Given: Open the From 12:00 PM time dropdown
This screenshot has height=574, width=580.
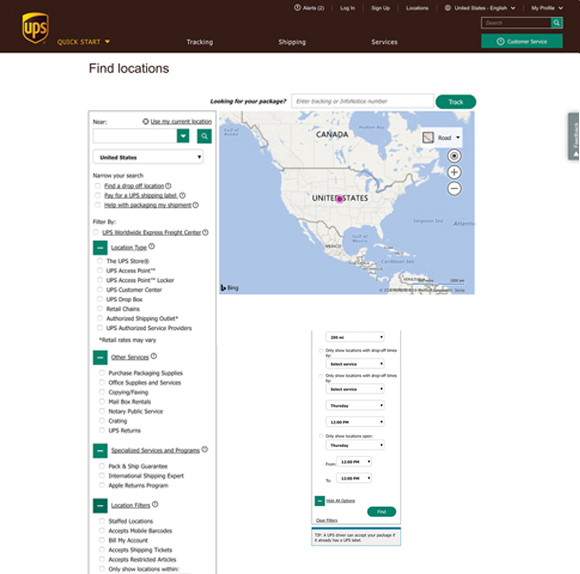Looking at the screenshot, I should tap(354, 462).
